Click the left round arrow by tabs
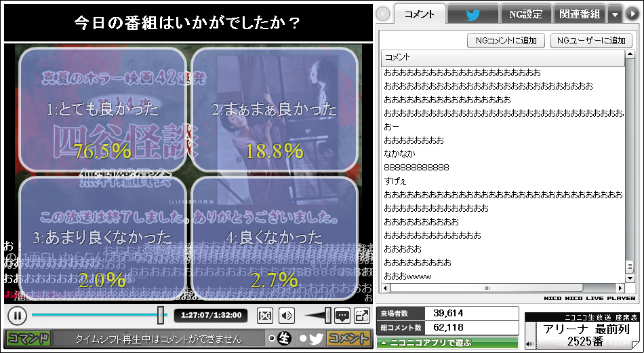 [383, 14]
